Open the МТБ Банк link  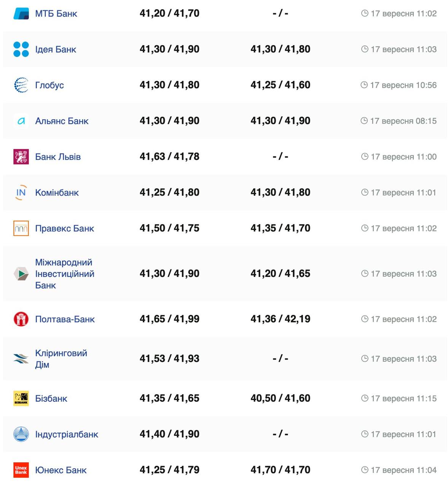pos(56,14)
